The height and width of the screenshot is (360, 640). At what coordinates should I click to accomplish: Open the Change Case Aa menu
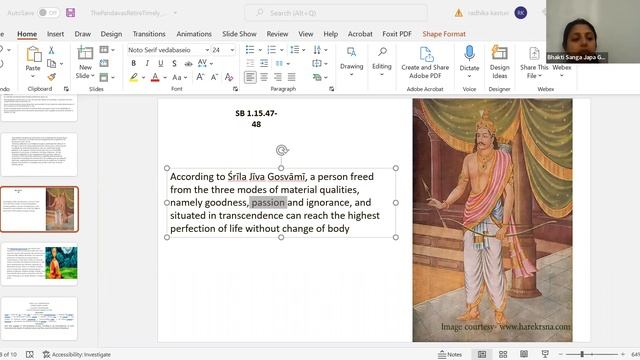[x=180, y=77]
